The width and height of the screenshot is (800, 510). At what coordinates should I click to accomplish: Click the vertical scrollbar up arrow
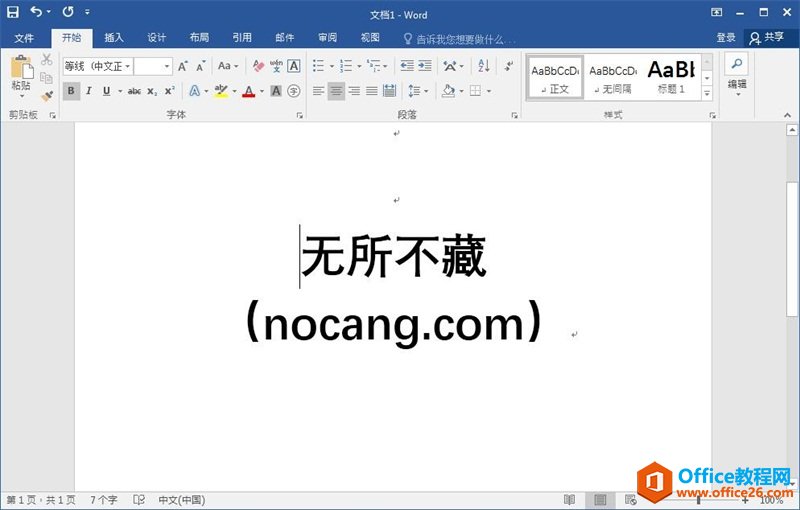(792, 130)
